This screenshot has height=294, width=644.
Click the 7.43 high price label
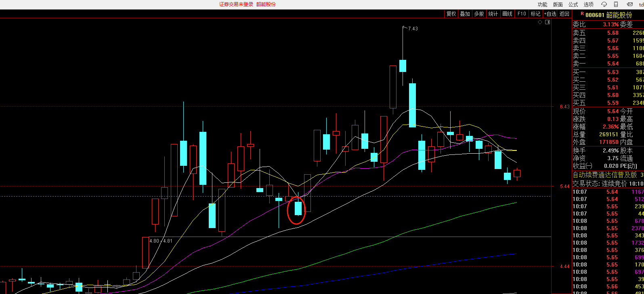(x=413, y=29)
